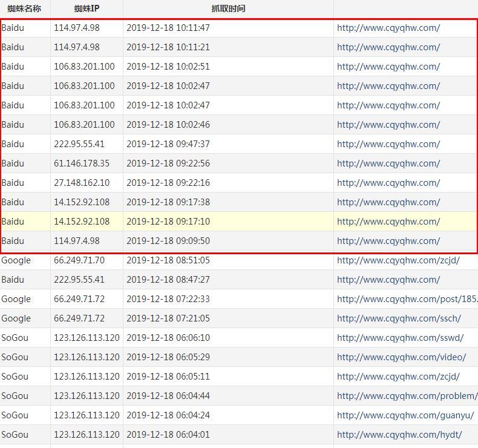The height and width of the screenshot is (448, 478).
Task: Open URL in the 08:47:27 Baidu row
Action: coord(388,280)
